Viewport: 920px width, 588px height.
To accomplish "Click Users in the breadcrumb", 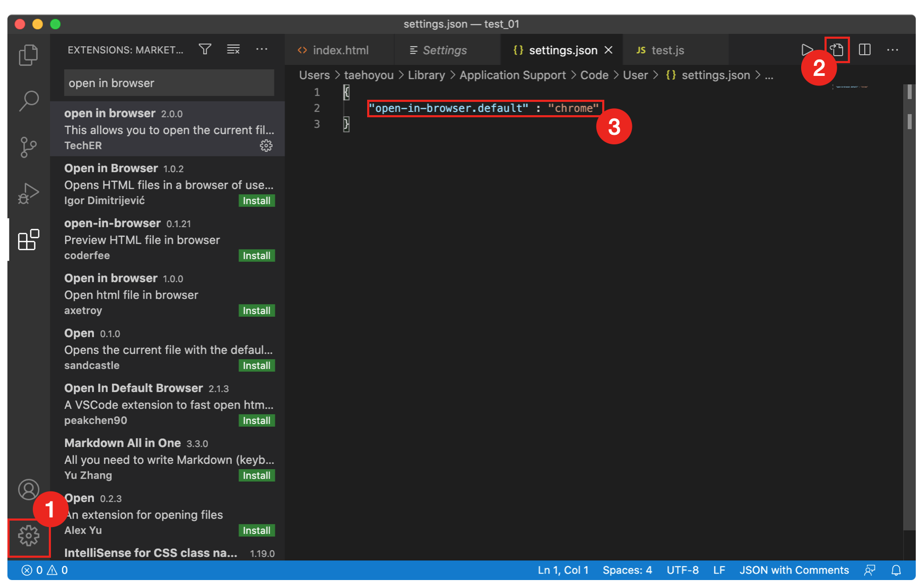I will [314, 75].
